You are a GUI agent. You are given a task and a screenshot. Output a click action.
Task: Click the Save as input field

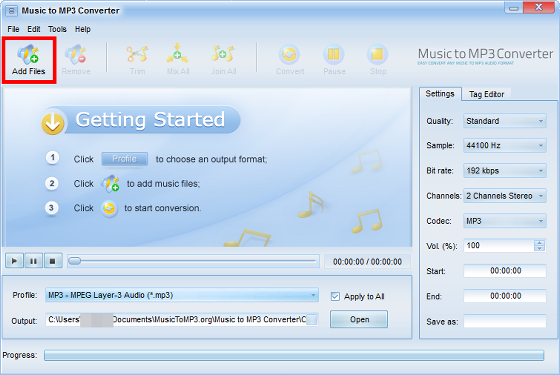point(505,321)
